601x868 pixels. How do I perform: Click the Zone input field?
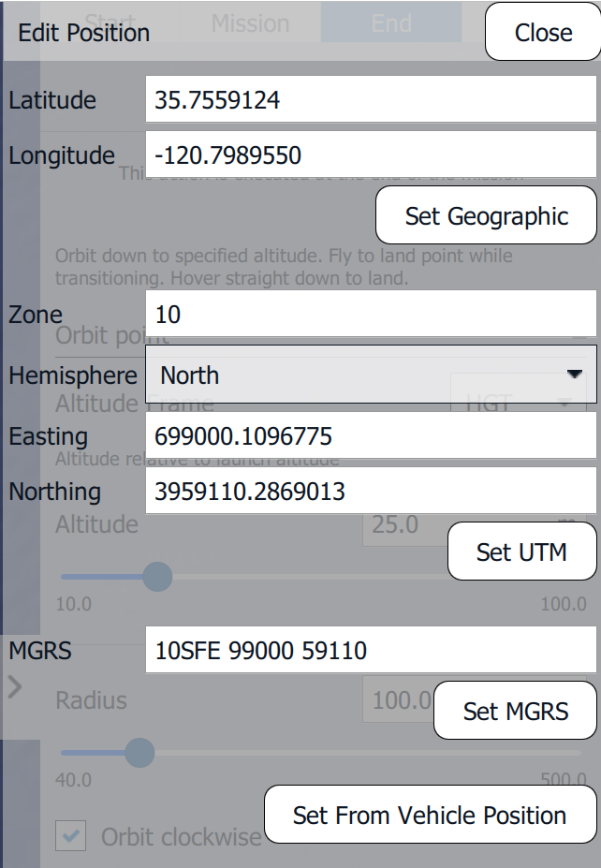(371, 315)
